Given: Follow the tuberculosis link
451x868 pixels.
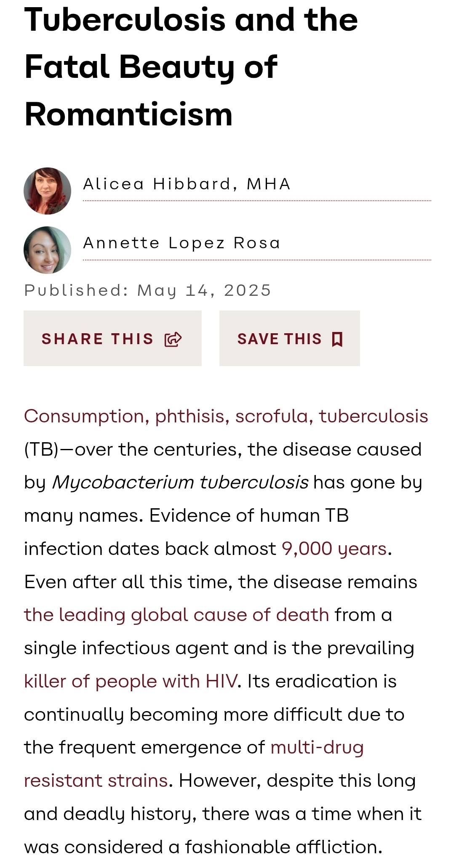Looking at the screenshot, I should click(374, 417).
